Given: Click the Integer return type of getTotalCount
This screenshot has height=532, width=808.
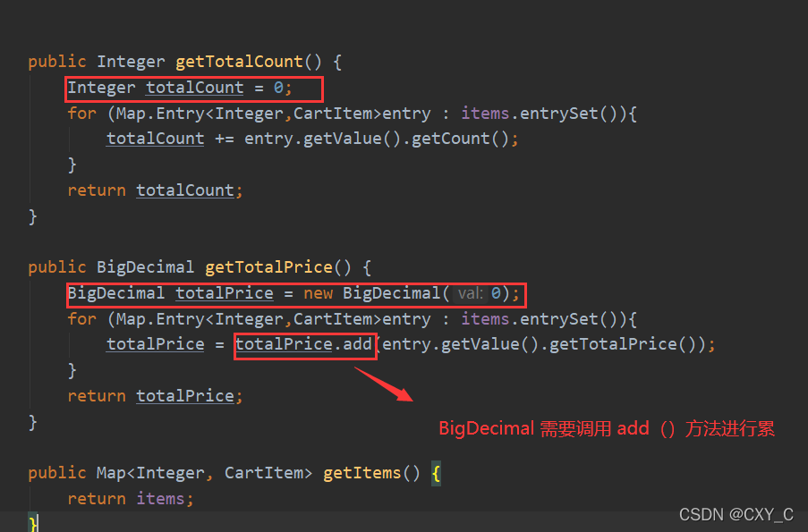Looking at the screenshot, I should point(131,62).
